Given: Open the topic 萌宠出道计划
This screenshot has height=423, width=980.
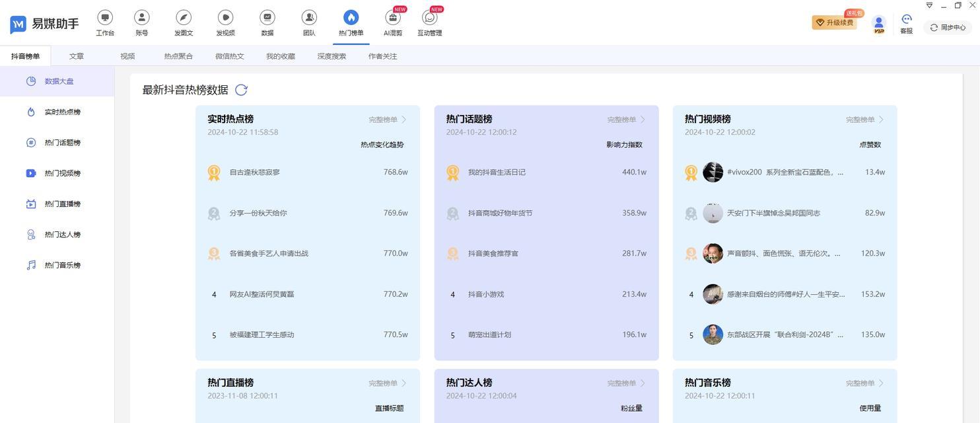Looking at the screenshot, I should coord(489,334).
